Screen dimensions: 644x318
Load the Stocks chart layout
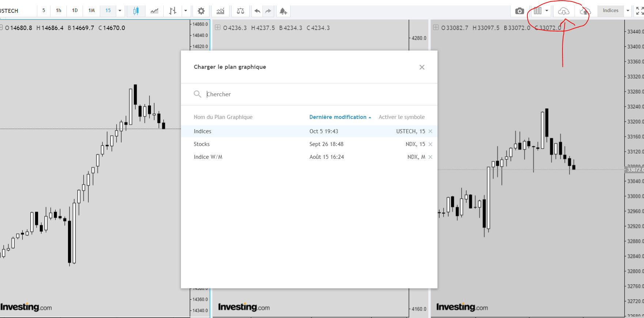coord(202,144)
